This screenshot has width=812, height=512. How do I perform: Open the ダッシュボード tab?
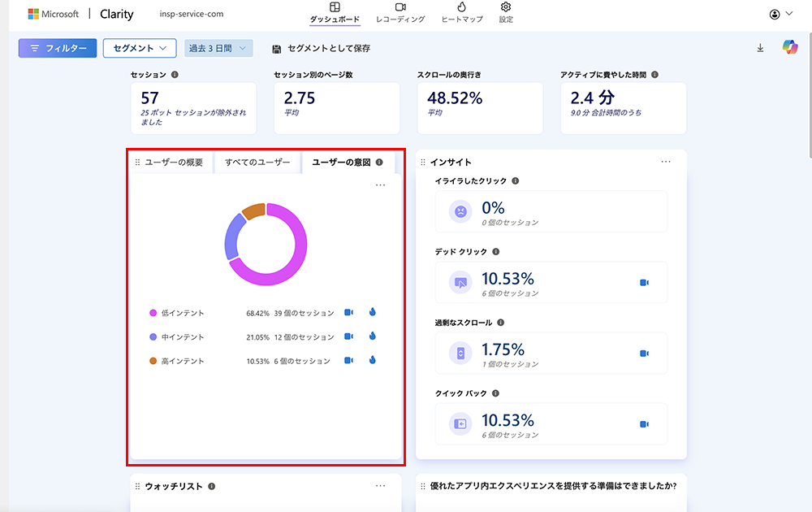click(335, 13)
